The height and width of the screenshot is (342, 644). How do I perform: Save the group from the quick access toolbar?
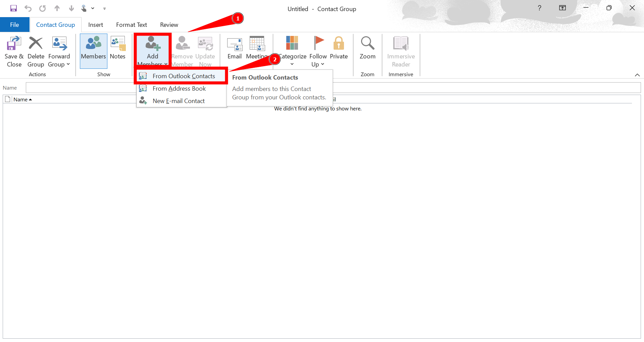pos(13,8)
